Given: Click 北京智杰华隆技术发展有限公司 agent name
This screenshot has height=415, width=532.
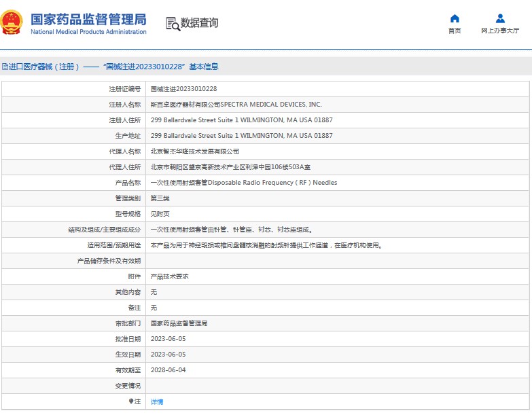Looking at the screenshot, I should pos(195,151).
